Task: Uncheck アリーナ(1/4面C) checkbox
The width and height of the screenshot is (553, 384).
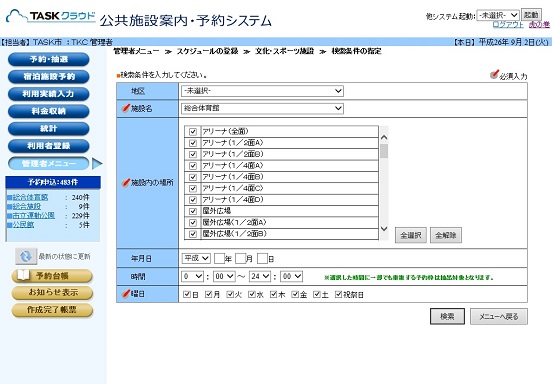Action: tap(193, 188)
